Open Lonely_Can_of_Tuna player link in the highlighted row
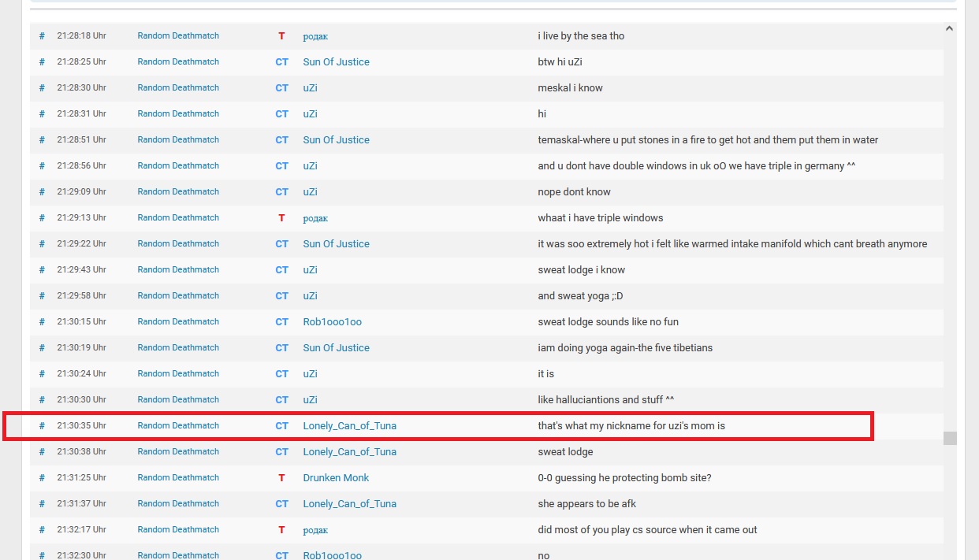This screenshot has width=979, height=560. click(349, 426)
